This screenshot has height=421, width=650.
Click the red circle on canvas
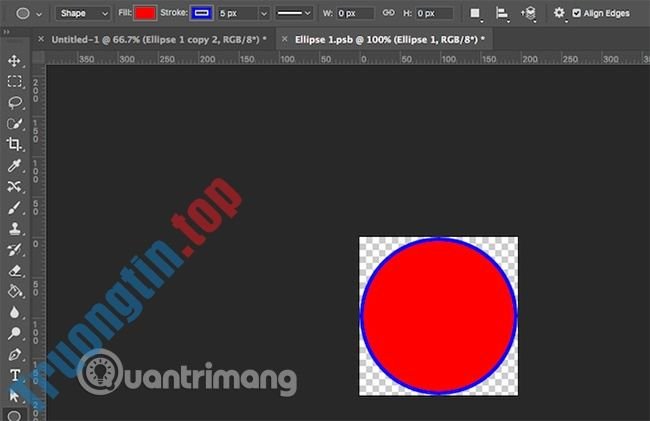439,316
